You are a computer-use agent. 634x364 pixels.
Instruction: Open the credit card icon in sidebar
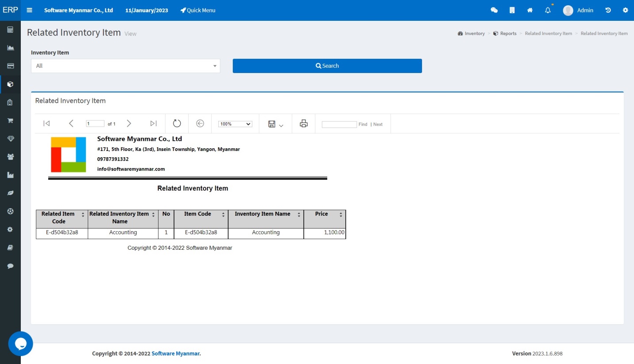pos(10,66)
